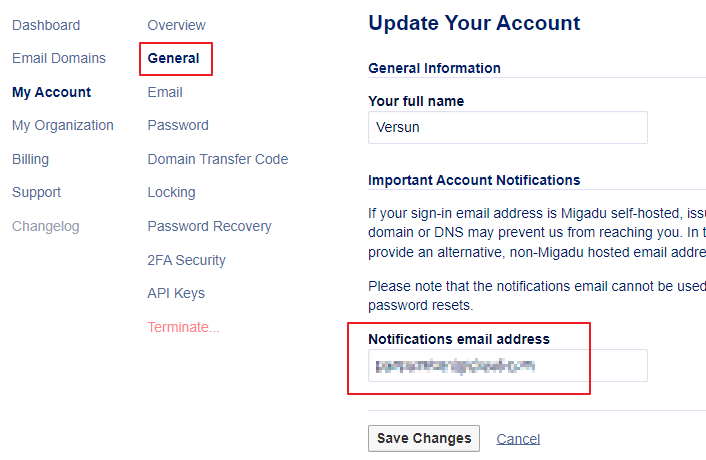This screenshot has height=460, width=706.
Task: Click the Terminate account link
Action: (x=183, y=327)
